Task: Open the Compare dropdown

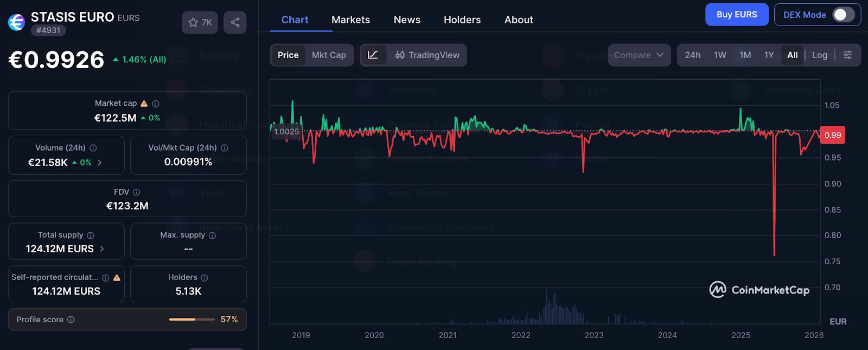Action: [639, 55]
